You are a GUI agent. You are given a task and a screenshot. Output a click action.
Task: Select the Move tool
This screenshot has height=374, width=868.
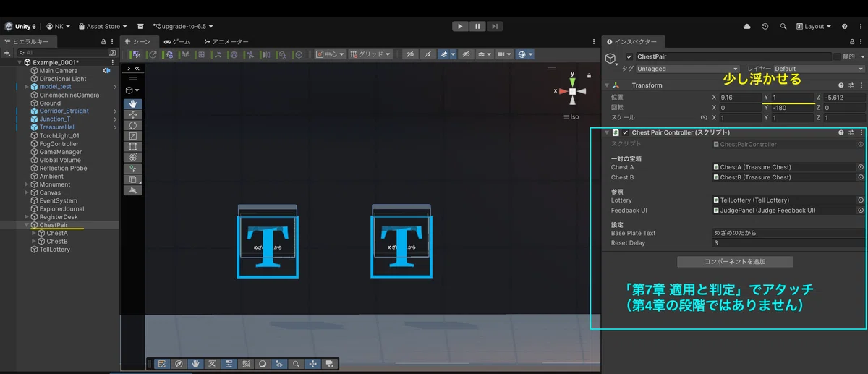(x=134, y=114)
